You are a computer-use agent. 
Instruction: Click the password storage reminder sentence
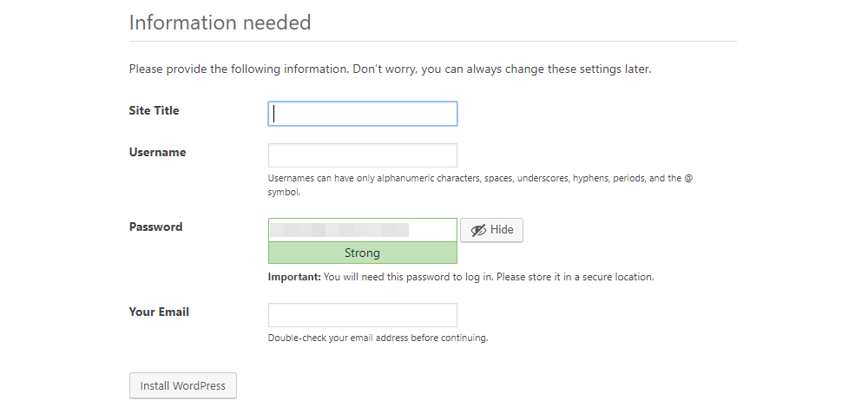coord(489,278)
